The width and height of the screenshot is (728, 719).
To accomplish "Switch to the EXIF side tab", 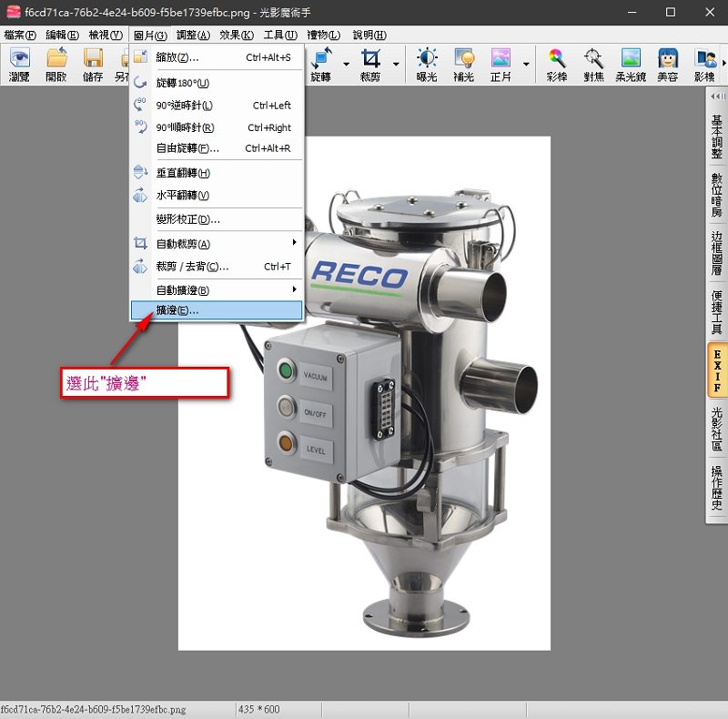I will pyautogui.click(x=717, y=370).
